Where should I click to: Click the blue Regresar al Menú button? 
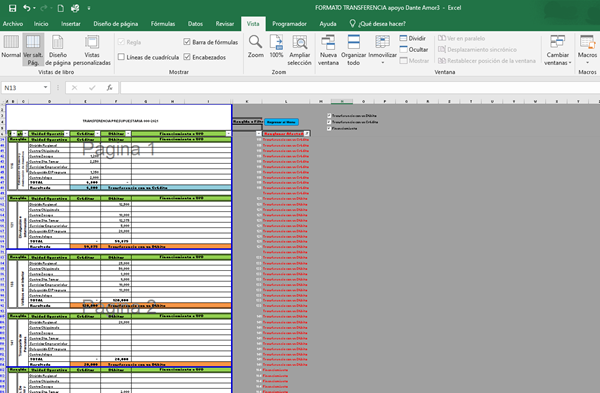(x=281, y=122)
